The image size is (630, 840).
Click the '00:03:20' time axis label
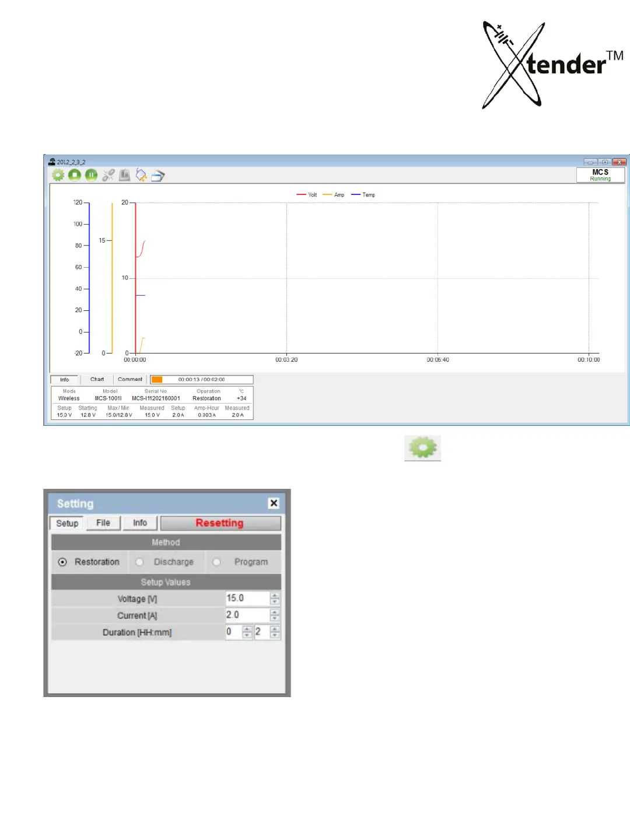[286, 360]
